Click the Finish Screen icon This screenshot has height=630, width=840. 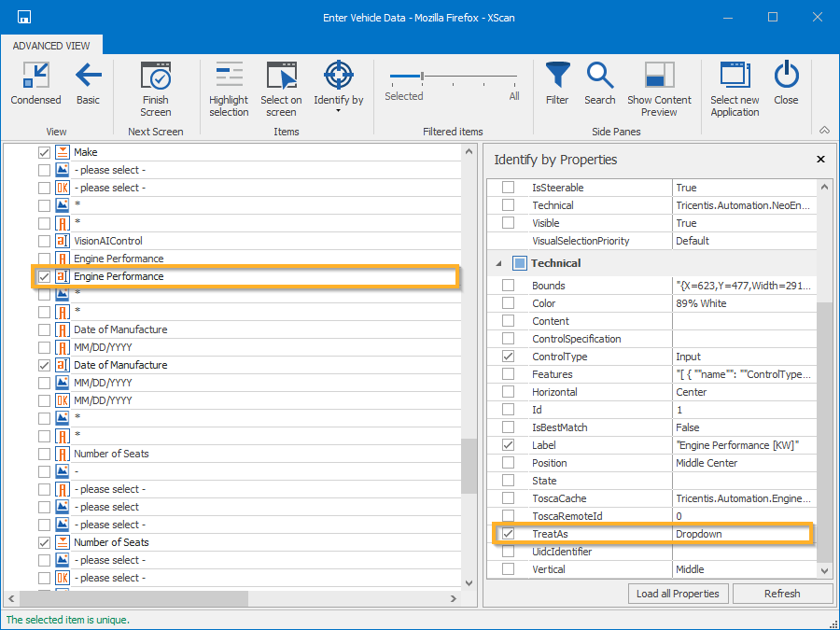(155, 77)
